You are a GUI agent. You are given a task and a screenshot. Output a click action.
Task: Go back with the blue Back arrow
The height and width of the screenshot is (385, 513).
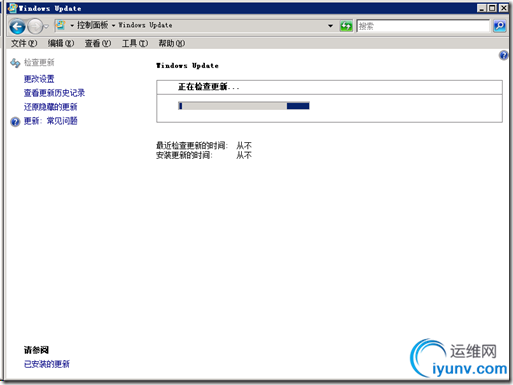click(17, 26)
